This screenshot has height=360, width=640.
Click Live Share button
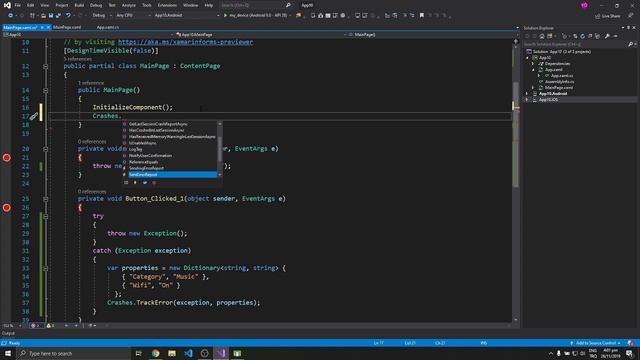pos(608,16)
